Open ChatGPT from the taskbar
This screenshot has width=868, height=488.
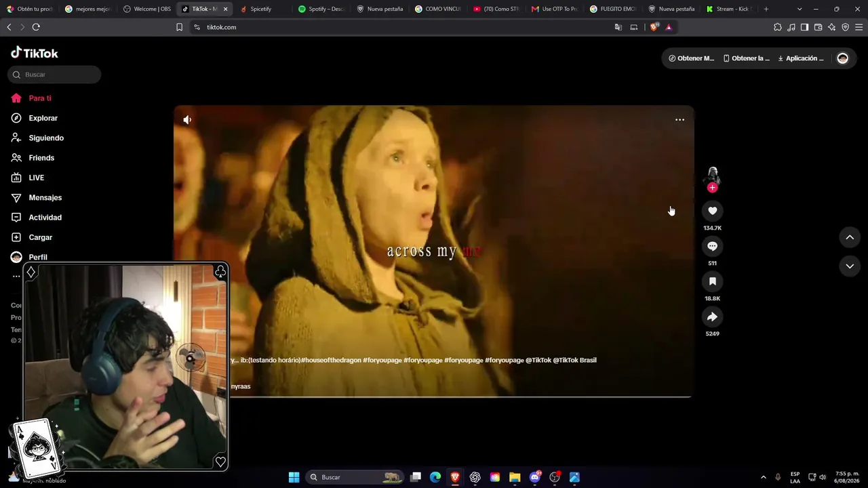pos(475,477)
